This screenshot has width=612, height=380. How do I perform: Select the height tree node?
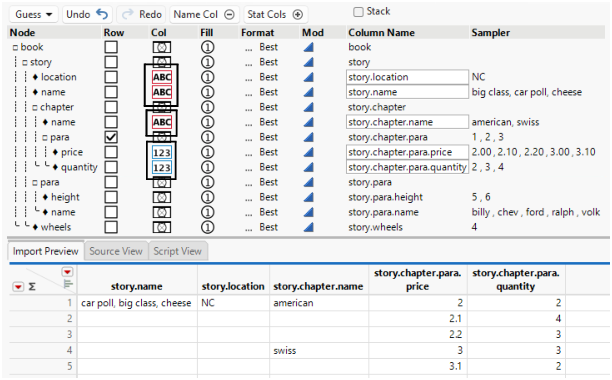click(65, 197)
